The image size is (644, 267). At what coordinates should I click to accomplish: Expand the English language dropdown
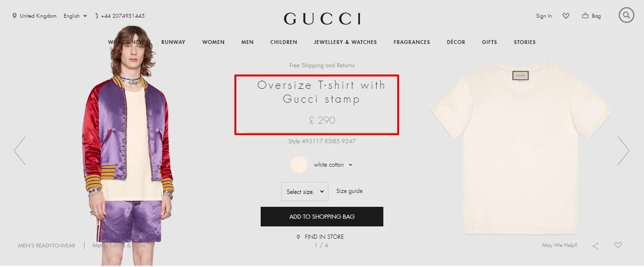pos(75,16)
